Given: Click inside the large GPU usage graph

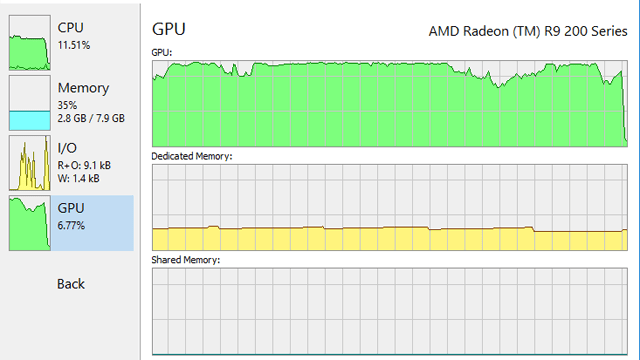Looking at the screenshot, I should (x=390, y=104).
